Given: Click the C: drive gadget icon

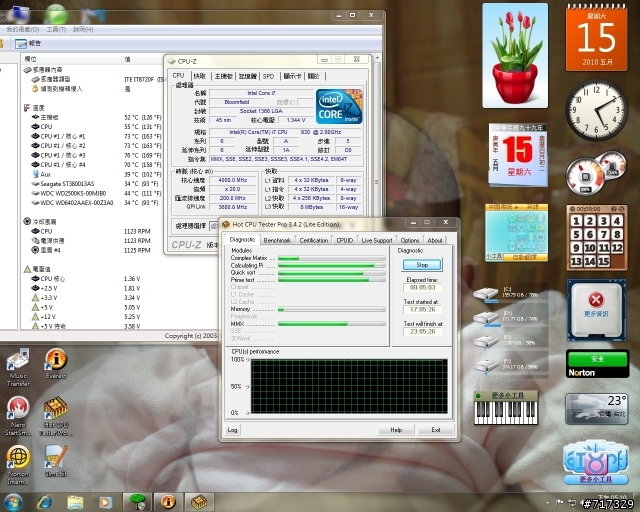Looking at the screenshot, I should [486, 294].
